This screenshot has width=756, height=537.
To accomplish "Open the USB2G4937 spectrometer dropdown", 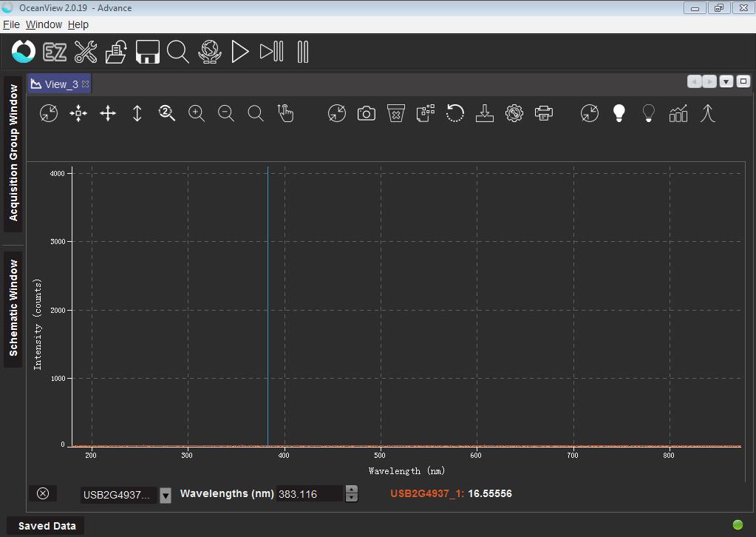I will (x=166, y=495).
